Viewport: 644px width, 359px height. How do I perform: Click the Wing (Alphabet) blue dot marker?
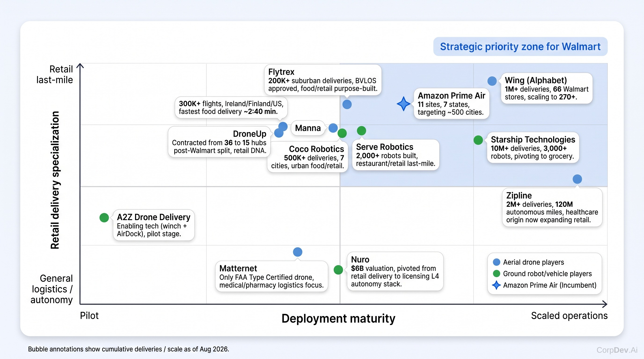492,81
